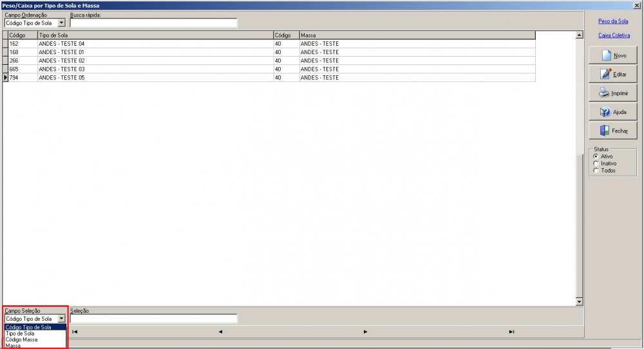This screenshot has width=644, height=349.
Task: Choose 'Massa' option in open list
Action: (35, 346)
